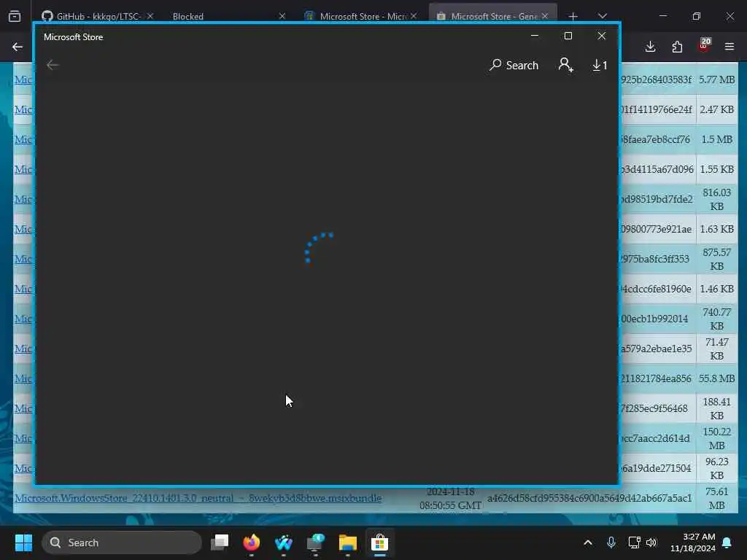Open the Windows Start menu
The width and height of the screenshot is (747, 560).
pos(23,542)
